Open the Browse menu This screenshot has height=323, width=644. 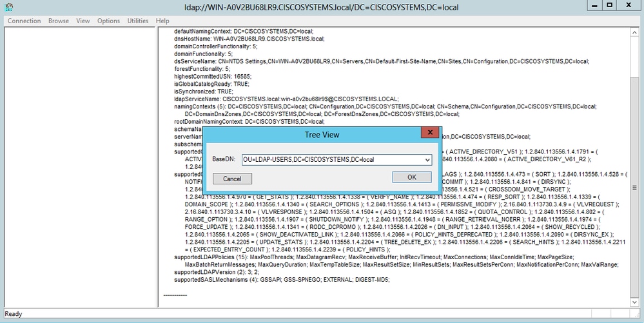click(x=58, y=21)
